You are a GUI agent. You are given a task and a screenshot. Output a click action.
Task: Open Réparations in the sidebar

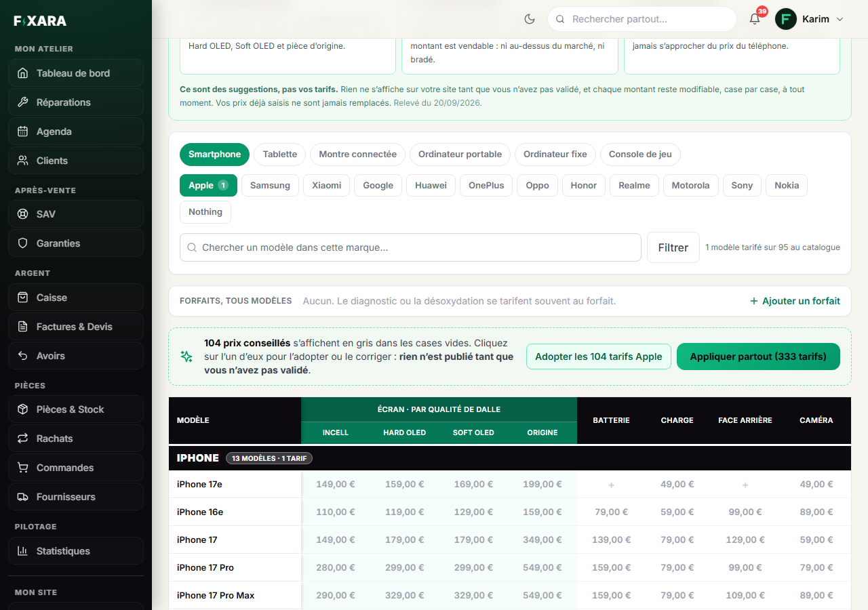(x=76, y=102)
